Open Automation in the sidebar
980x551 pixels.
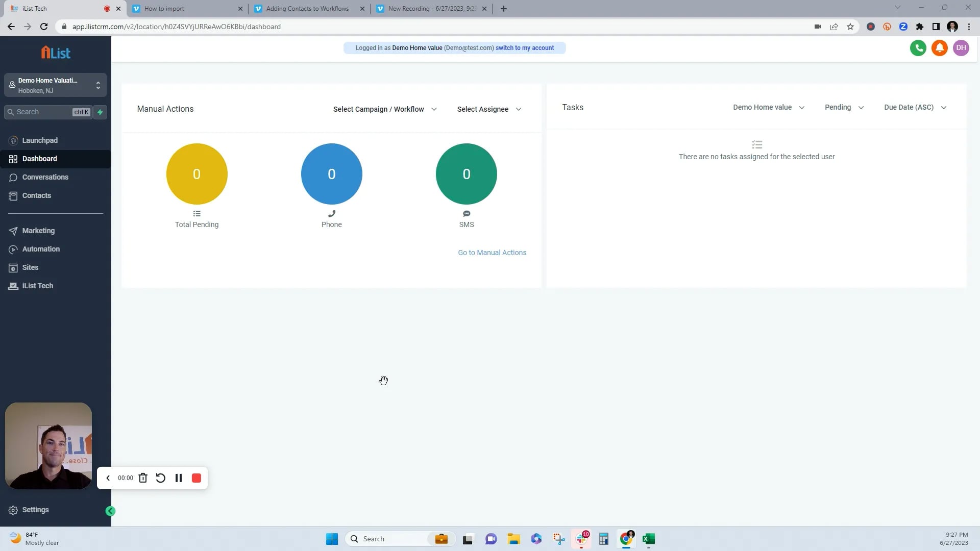pyautogui.click(x=56, y=249)
